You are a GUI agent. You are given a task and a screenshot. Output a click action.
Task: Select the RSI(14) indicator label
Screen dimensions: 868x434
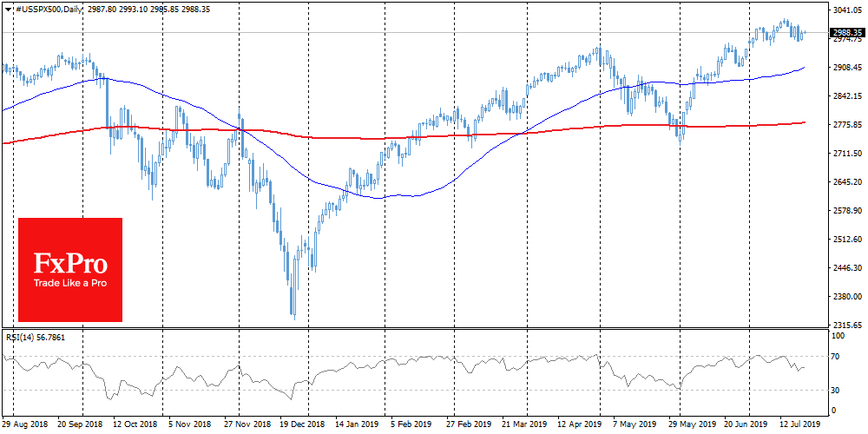point(22,336)
